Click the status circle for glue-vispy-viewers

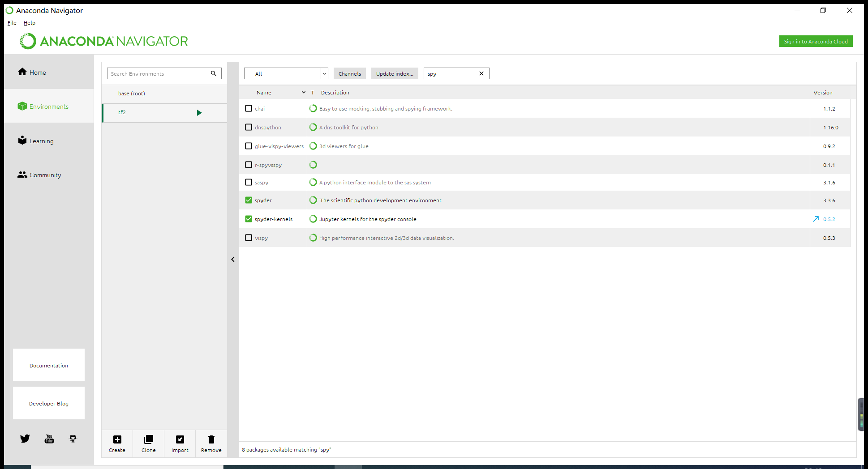pos(313,146)
